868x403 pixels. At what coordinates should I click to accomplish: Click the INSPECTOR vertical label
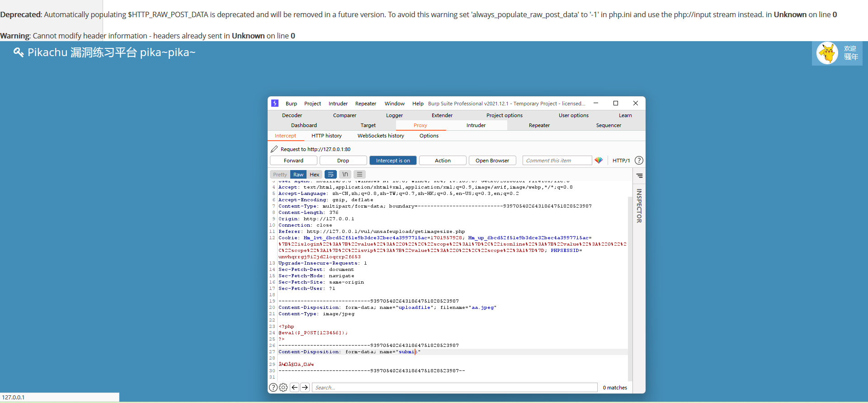tap(639, 206)
